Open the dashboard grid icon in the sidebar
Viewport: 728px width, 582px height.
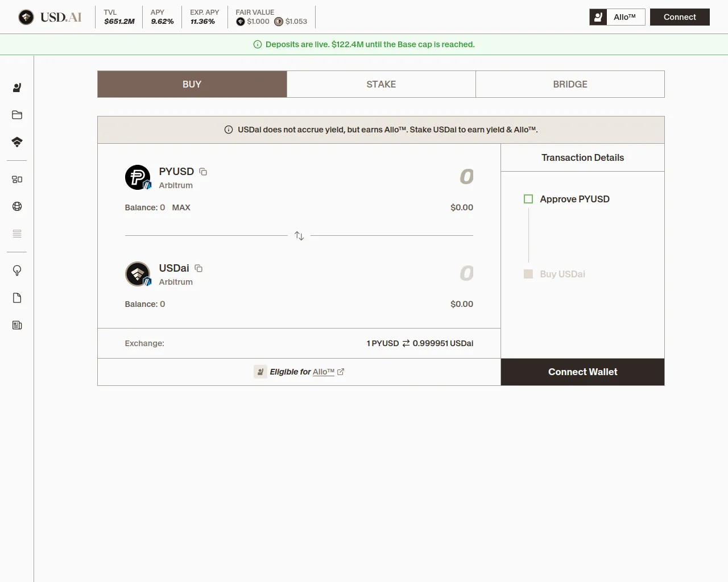(17, 180)
